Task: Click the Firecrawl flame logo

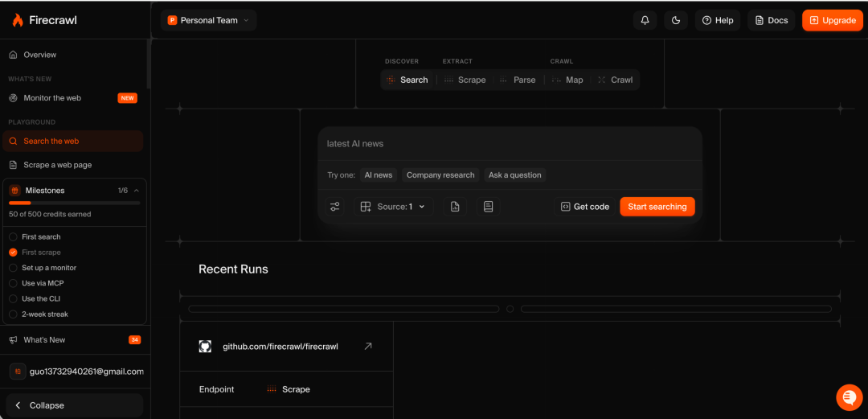Action: point(18,20)
